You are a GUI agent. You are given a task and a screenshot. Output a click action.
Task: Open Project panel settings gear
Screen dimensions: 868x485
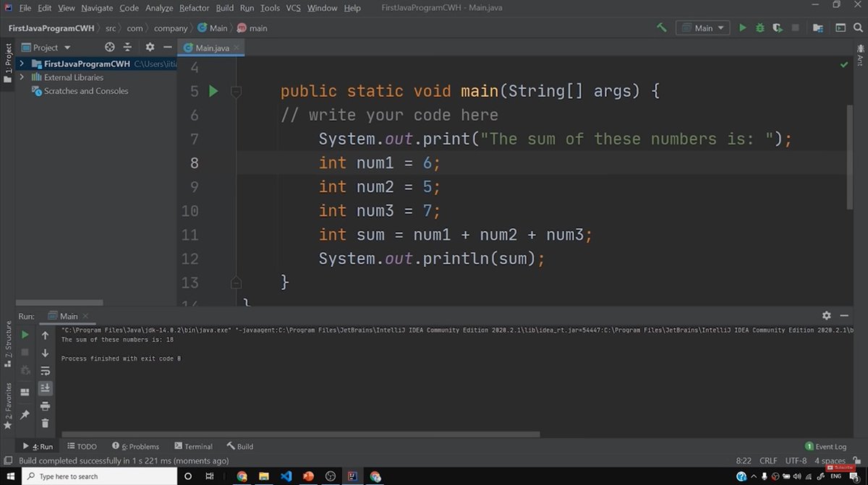click(x=150, y=47)
